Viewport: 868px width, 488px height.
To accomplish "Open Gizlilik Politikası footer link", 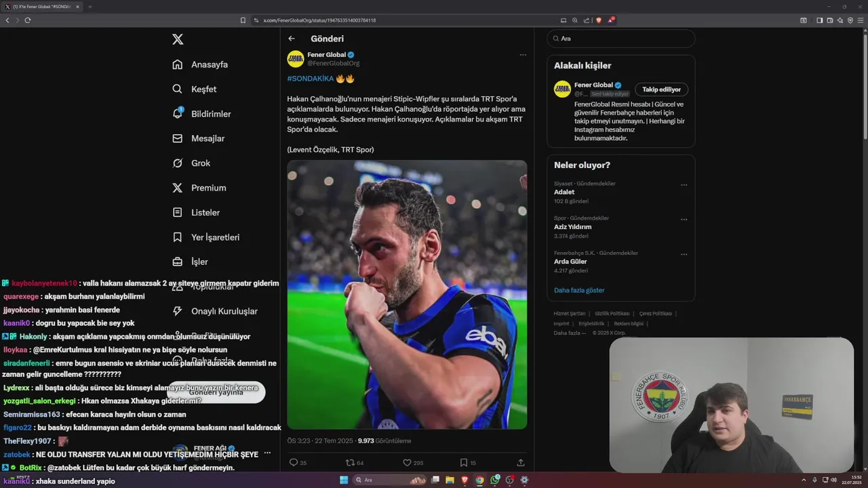I will (x=612, y=314).
